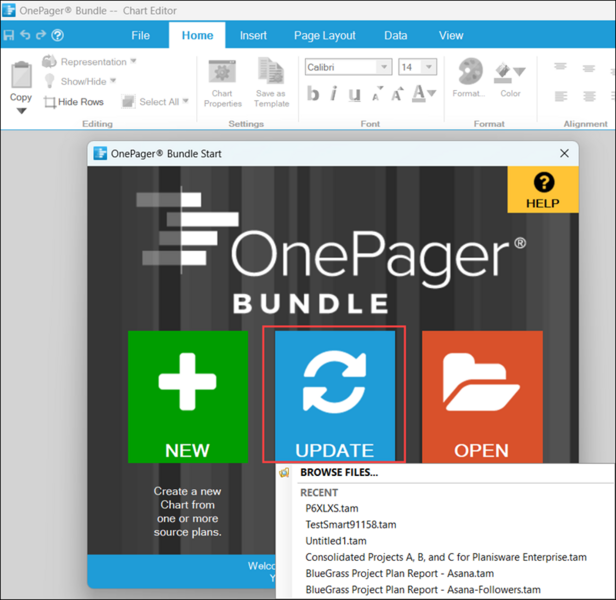
Task: Open BlueGrass Project Plan Report - Asana-Followers.tam
Action: [423, 589]
